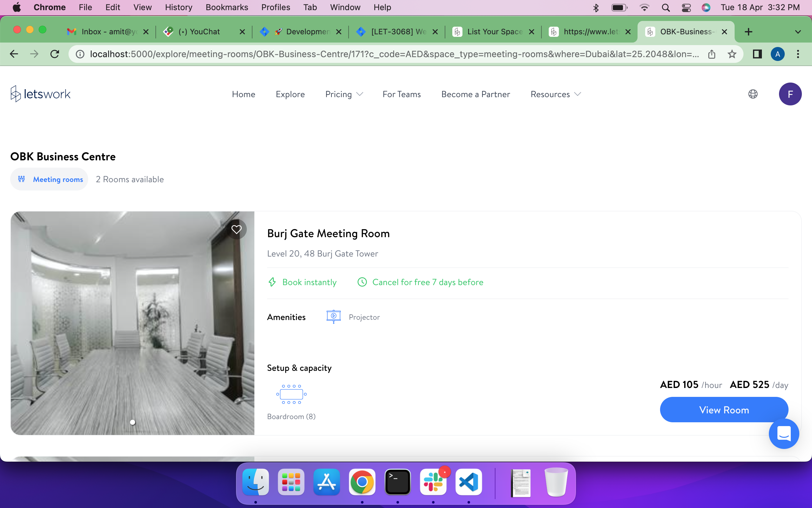Switch to the Inbox Gmail tab

point(108,31)
